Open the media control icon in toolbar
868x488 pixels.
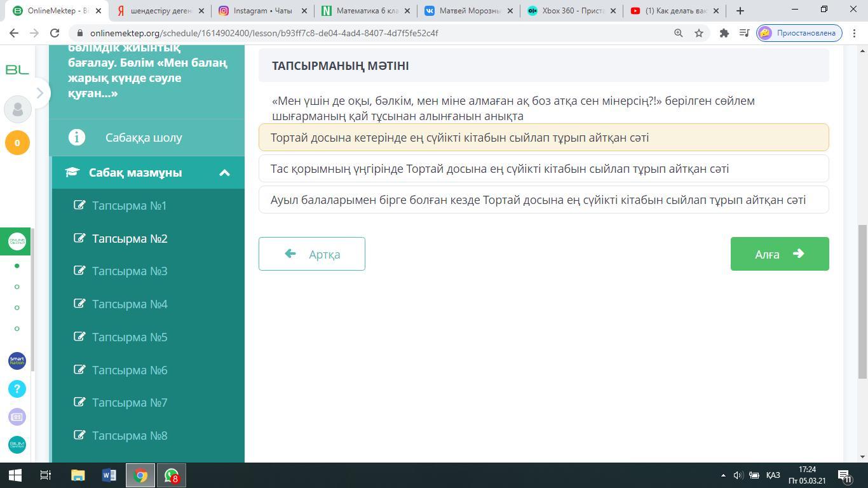coord(744,33)
